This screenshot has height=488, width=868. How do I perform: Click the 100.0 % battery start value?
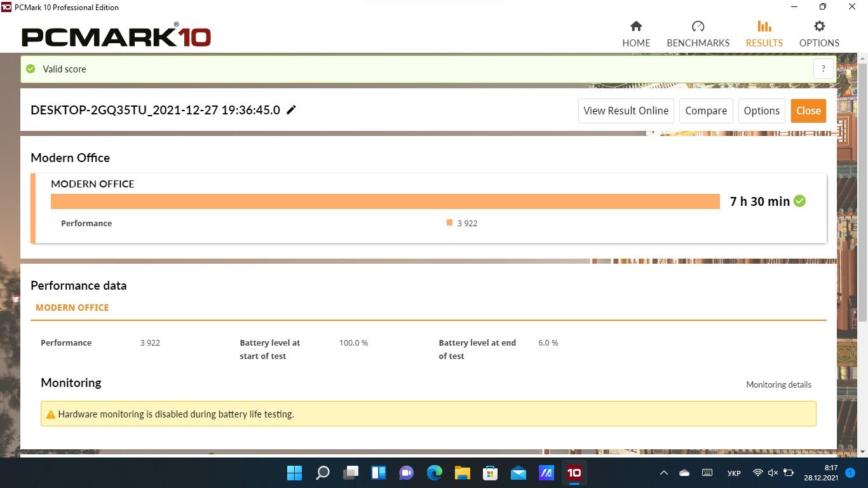pyautogui.click(x=354, y=342)
